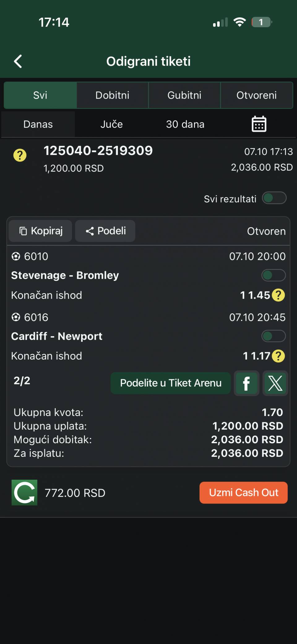Open the calendar date picker icon

point(259,124)
